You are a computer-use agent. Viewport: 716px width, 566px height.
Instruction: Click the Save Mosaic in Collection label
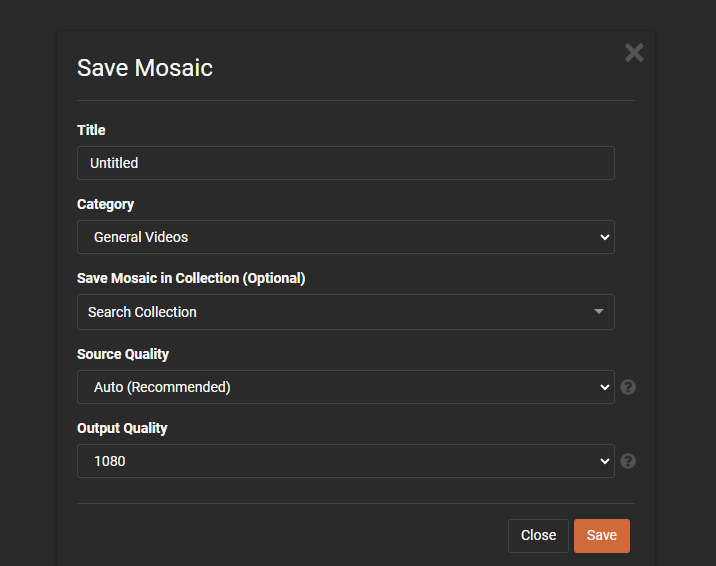click(191, 278)
